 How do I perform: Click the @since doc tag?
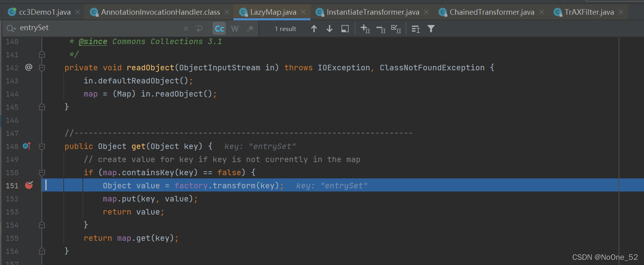[x=93, y=41]
